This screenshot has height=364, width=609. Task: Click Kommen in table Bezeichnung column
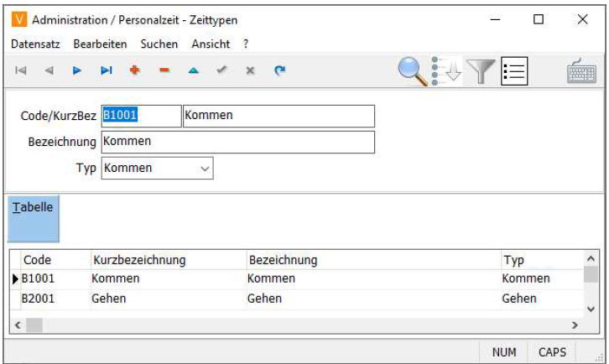[x=271, y=278]
